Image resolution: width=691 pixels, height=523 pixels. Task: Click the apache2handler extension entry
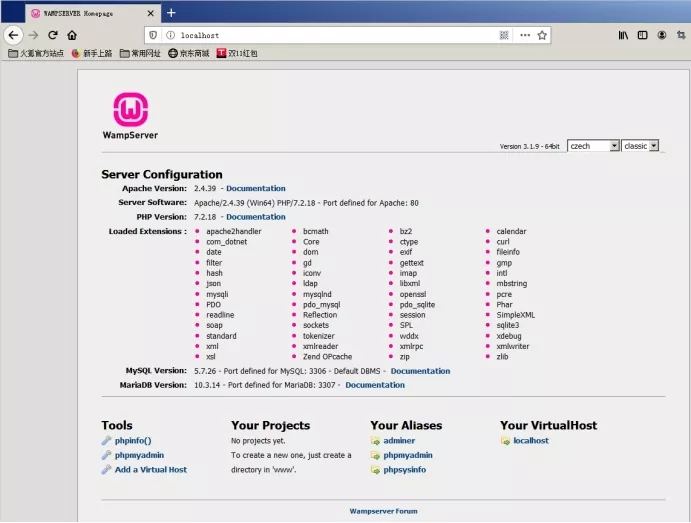(234, 231)
